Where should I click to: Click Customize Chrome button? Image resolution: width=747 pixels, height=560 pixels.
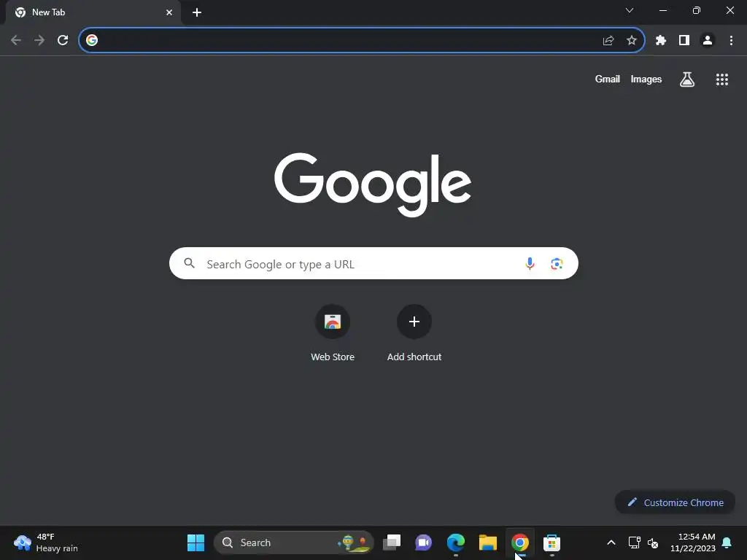pyautogui.click(x=675, y=502)
